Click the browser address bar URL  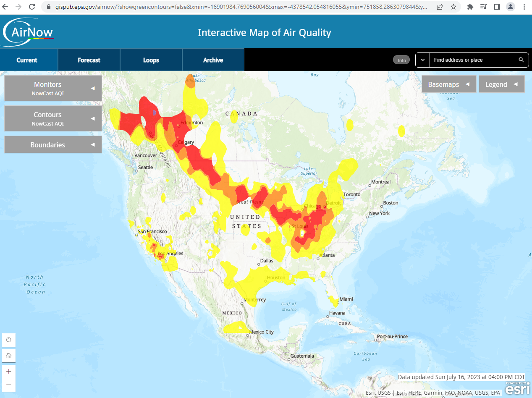coord(241,7)
